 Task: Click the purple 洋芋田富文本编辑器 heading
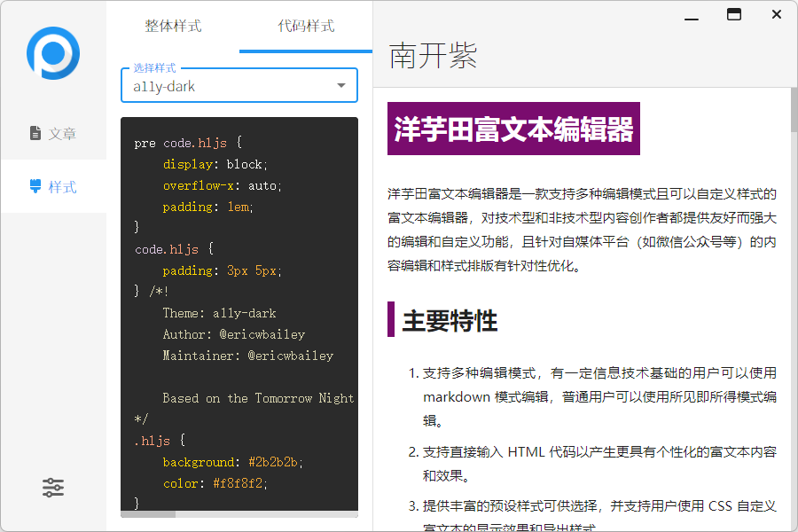pyautogui.click(x=513, y=129)
